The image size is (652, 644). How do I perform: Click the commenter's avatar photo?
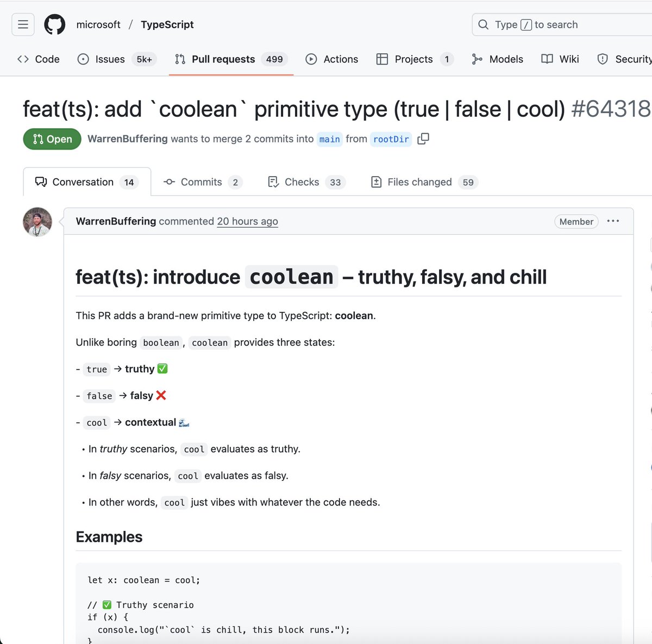pos(37,222)
